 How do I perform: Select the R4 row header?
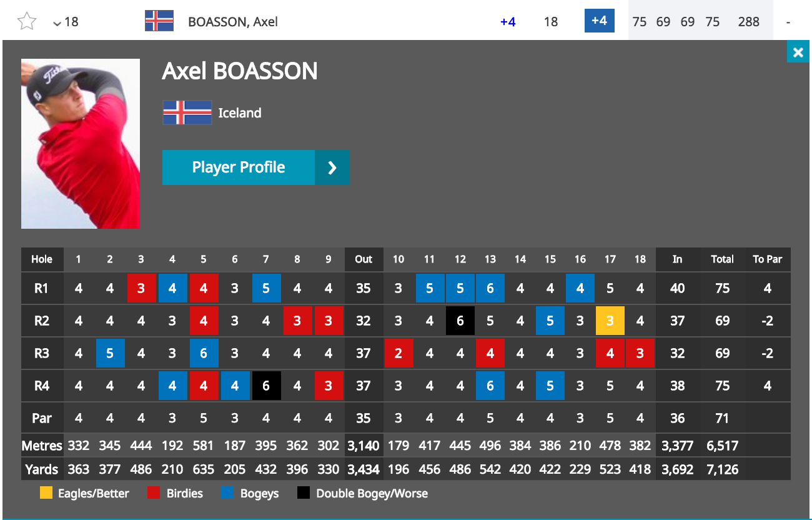[42, 386]
